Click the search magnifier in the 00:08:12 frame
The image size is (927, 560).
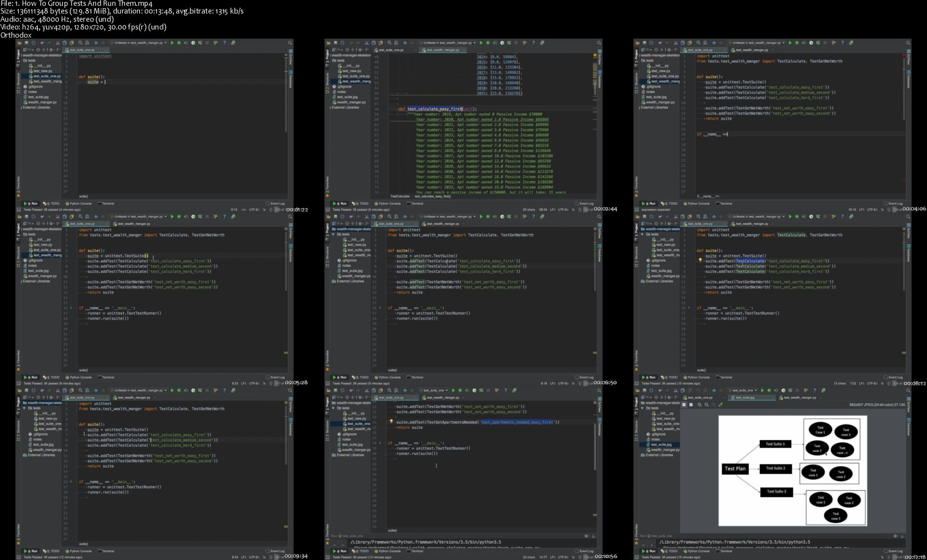coord(908,217)
